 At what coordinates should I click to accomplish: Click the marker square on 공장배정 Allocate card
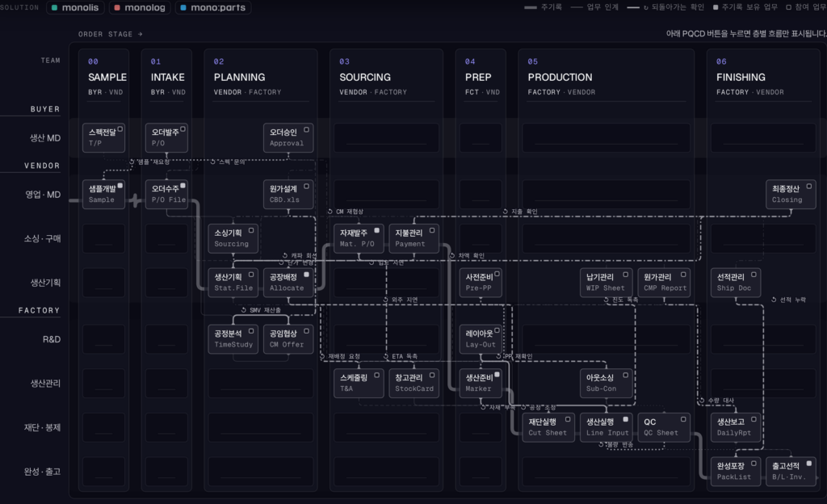coord(306,274)
